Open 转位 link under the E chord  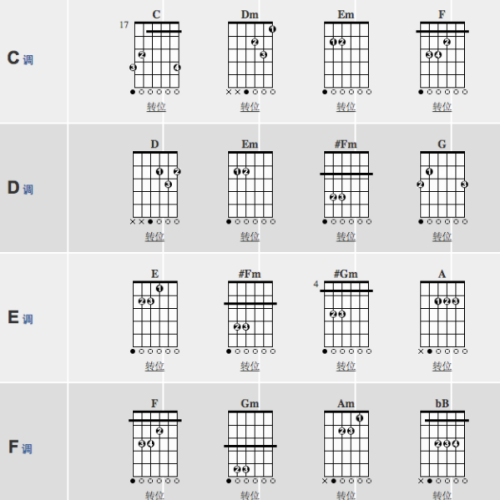point(155,366)
